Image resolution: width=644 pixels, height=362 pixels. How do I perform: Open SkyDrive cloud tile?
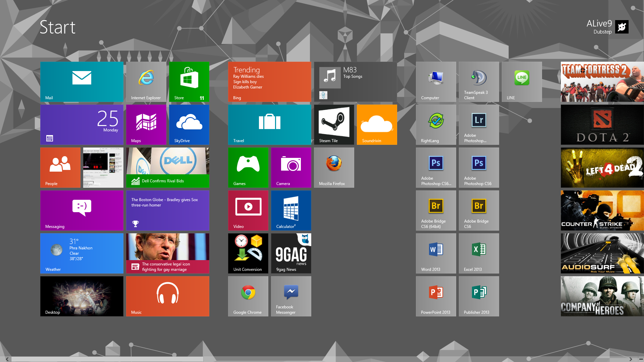pyautogui.click(x=189, y=124)
